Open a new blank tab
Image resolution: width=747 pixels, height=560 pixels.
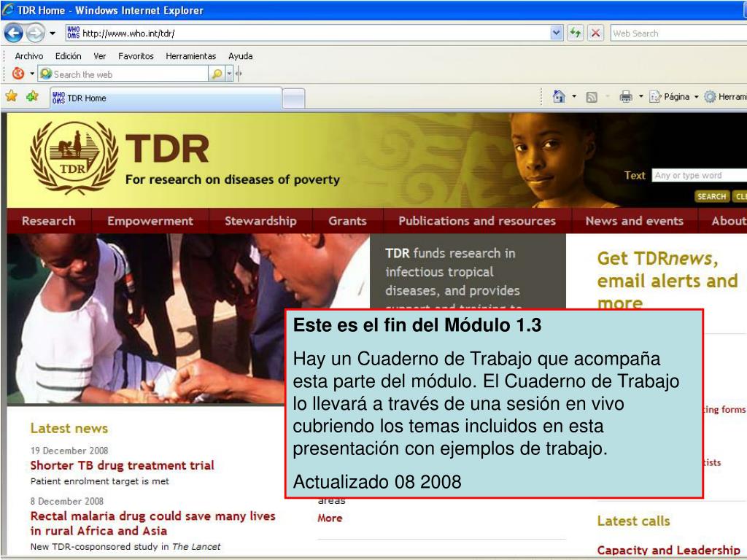[294, 98]
